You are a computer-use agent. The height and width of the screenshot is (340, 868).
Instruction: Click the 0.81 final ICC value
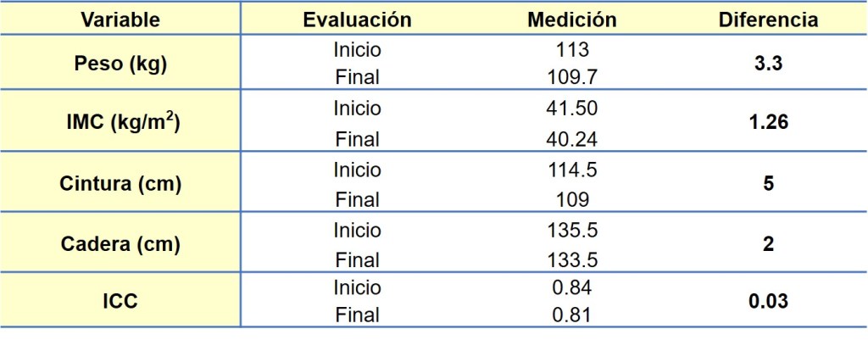tap(571, 315)
